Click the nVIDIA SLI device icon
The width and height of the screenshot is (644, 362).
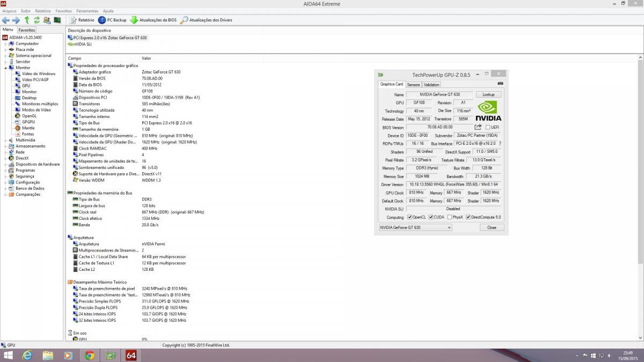(x=70, y=44)
